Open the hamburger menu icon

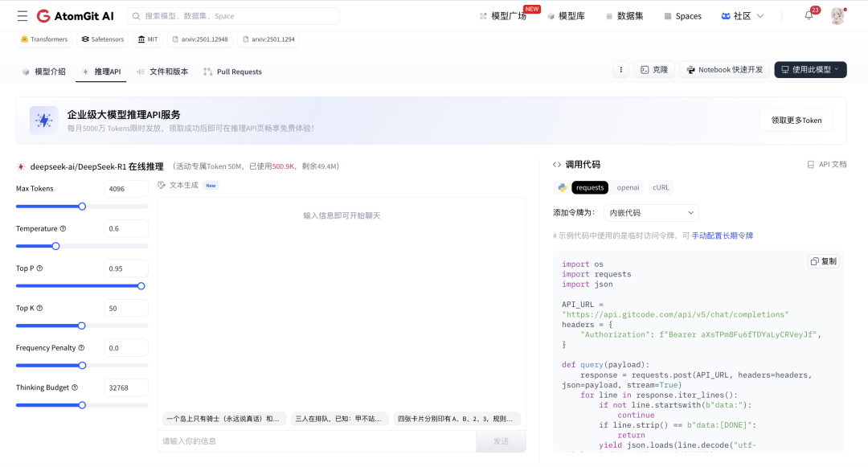tap(23, 16)
